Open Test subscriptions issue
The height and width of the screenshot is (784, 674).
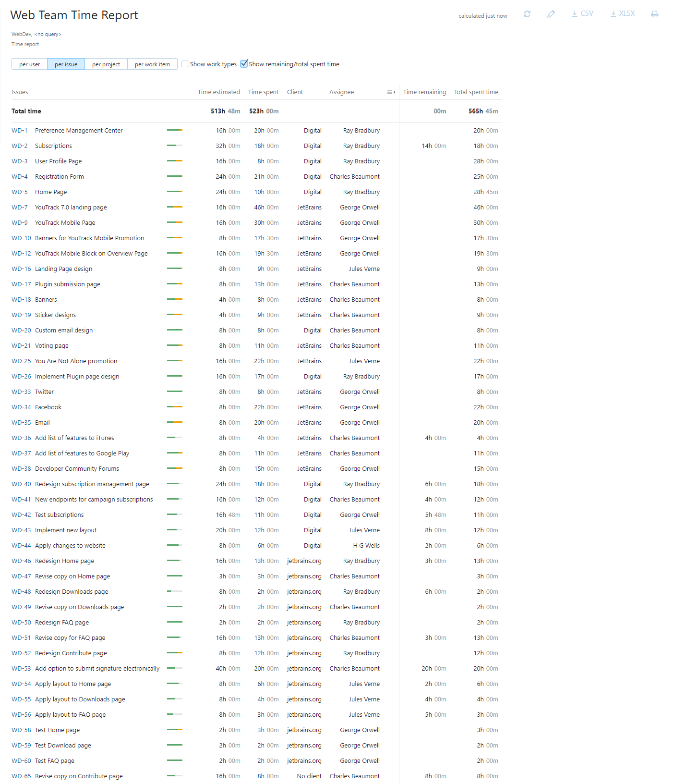59,515
